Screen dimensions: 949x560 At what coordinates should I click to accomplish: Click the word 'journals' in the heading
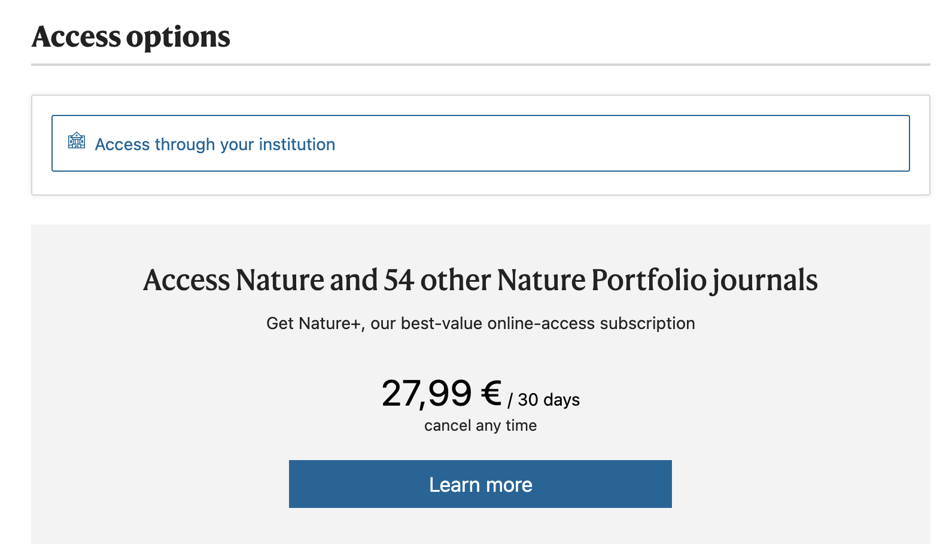tap(765, 280)
